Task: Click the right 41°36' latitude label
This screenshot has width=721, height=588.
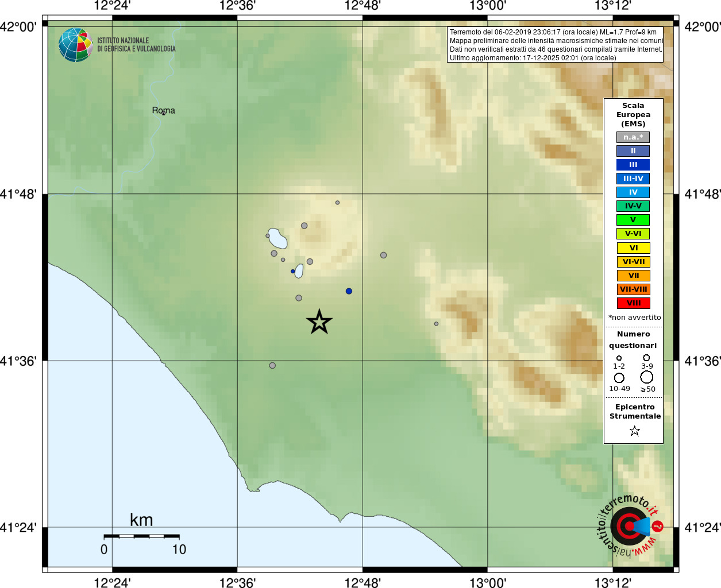Action: [703, 361]
